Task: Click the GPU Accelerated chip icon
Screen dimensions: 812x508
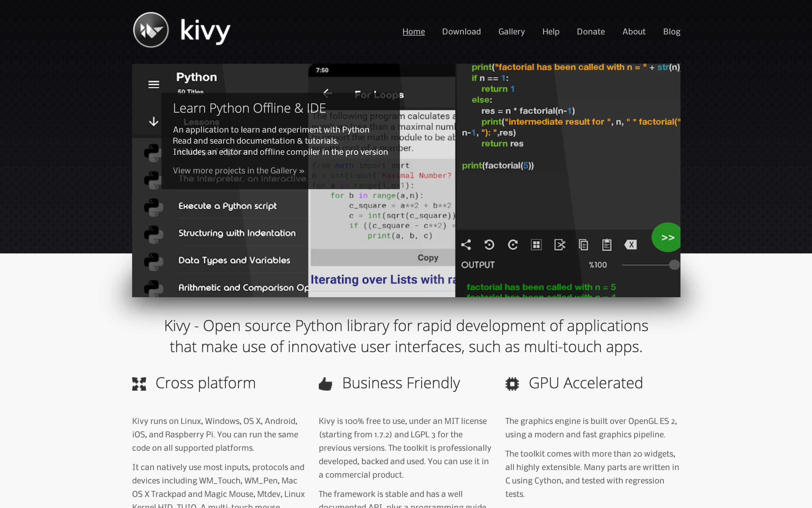Action: [512, 384]
